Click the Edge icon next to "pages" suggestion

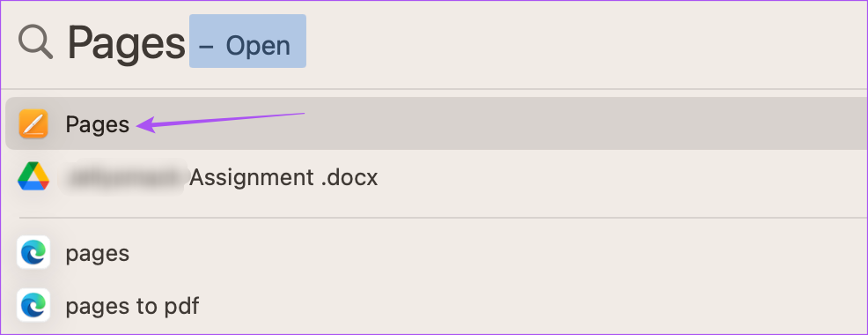[x=33, y=252]
